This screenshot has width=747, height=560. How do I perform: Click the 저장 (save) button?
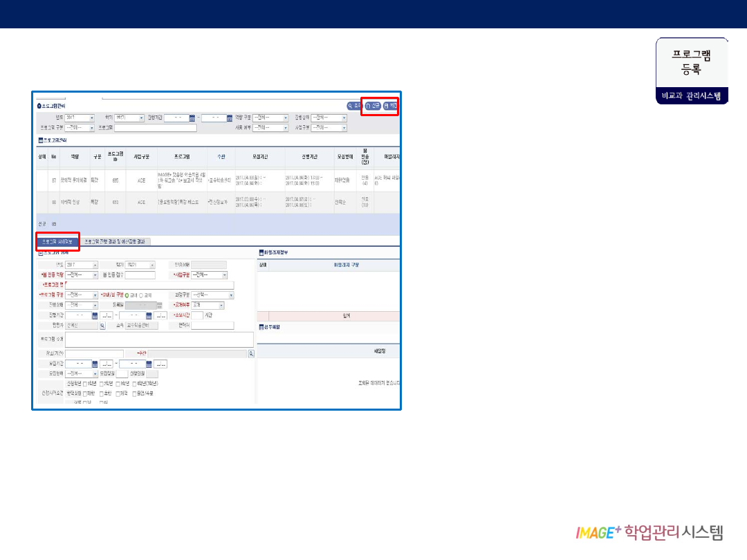391,106
